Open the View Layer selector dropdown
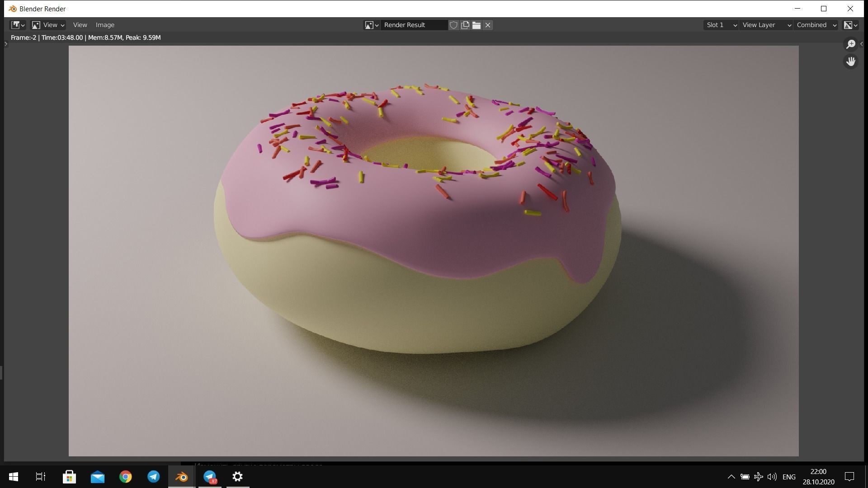Image resolution: width=868 pixels, height=488 pixels. 765,25
